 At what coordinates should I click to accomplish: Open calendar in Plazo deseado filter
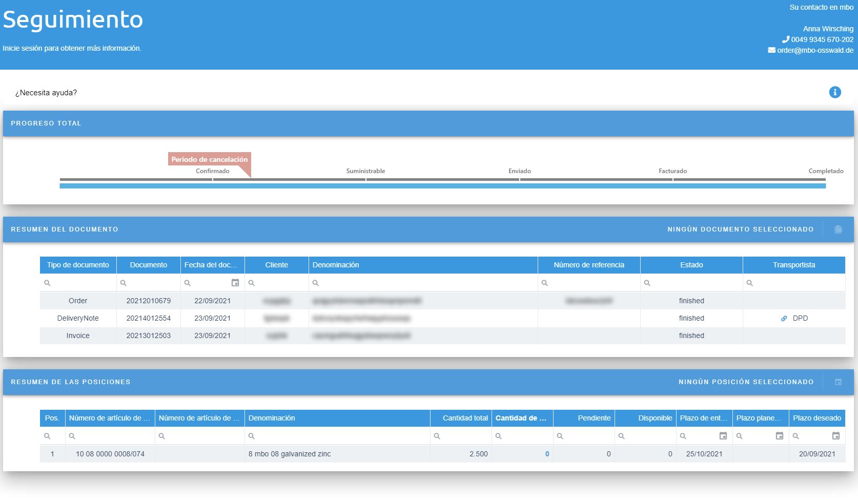tap(835, 436)
